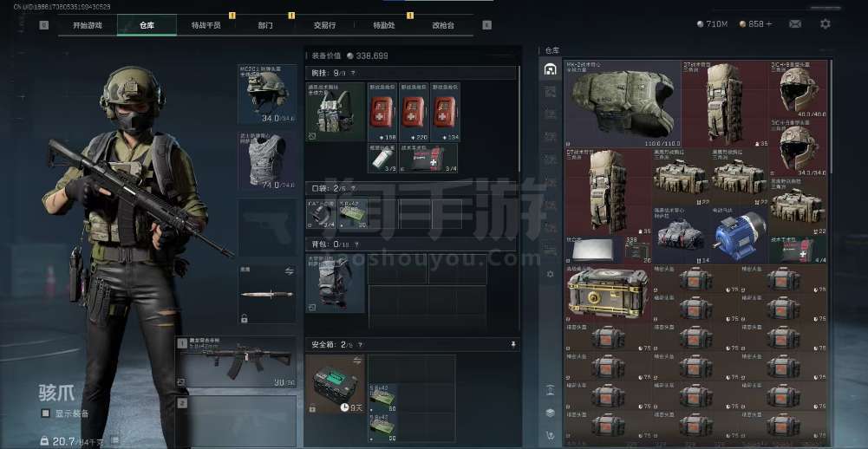Click the layers stack icon in warehouse sidebar

(x=550, y=413)
